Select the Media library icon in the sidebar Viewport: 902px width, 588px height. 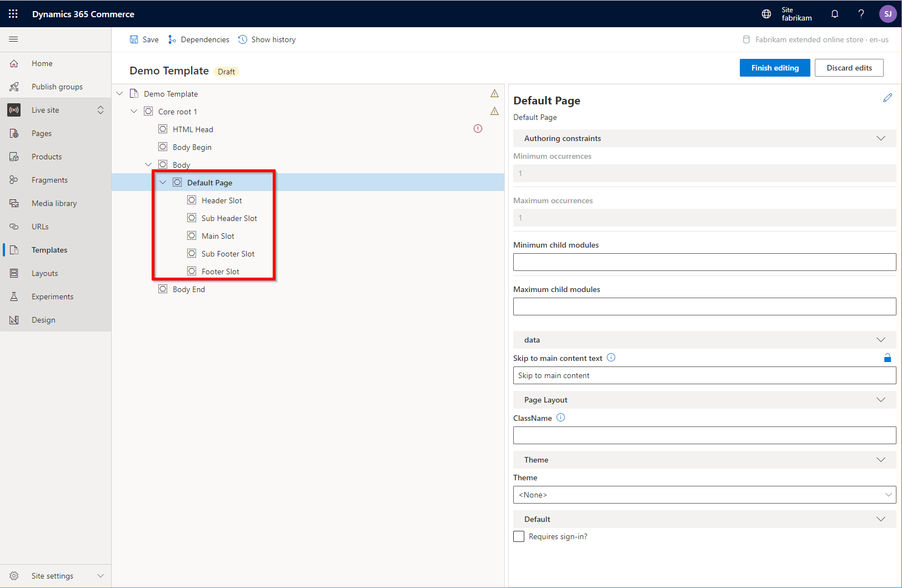[x=14, y=203]
